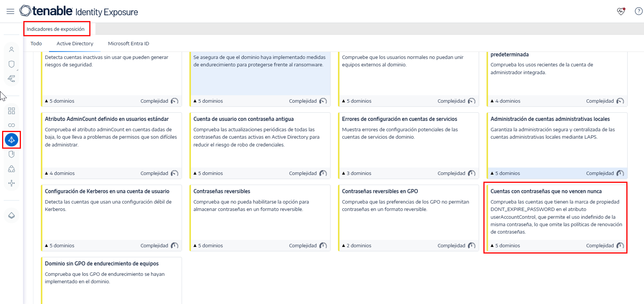The image size is (644, 304).
Task: Open the user identity sidebar icon
Action: [x=12, y=49]
